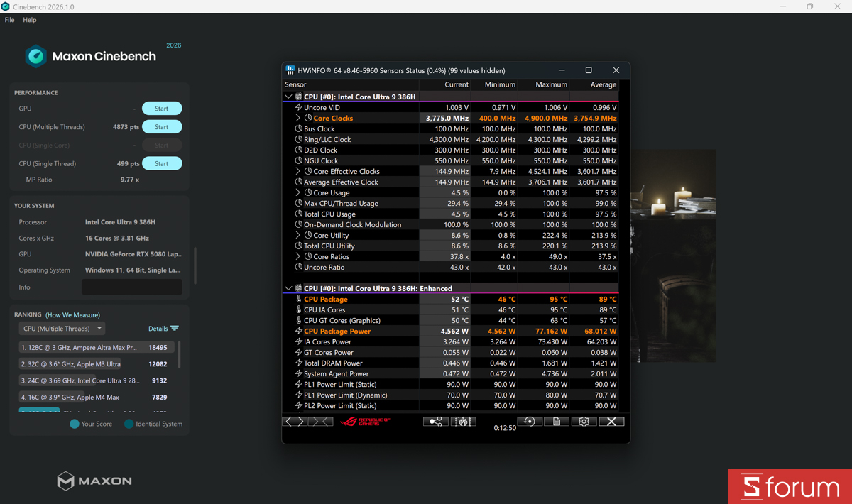The height and width of the screenshot is (504, 852).
Task: Expand the Core Utility row
Action: point(298,235)
